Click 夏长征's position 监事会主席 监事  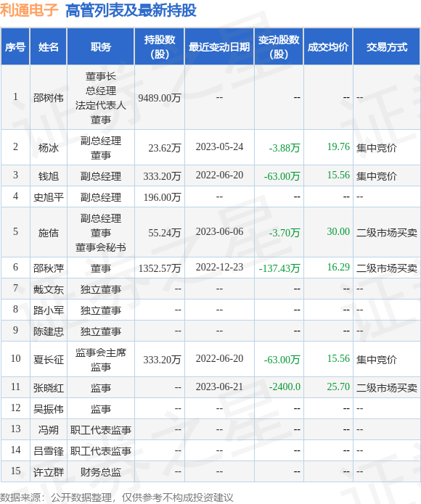coord(101,360)
